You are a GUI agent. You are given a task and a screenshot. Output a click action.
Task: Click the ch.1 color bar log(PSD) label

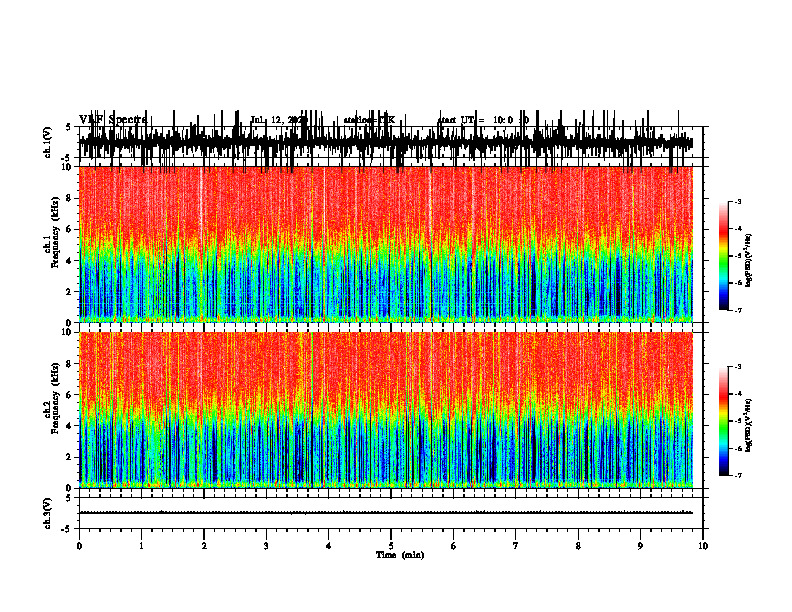(x=749, y=260)
